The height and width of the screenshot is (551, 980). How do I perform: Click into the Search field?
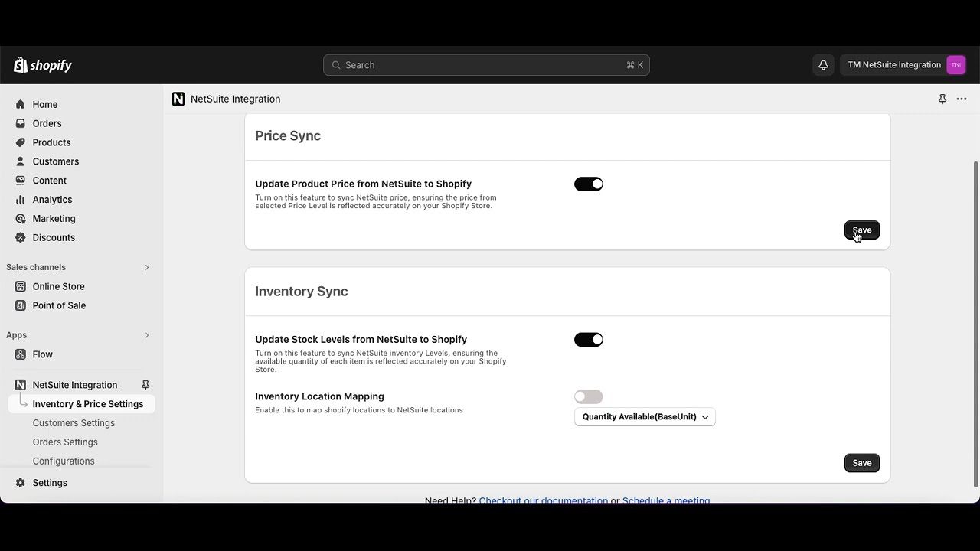point(486,65)
